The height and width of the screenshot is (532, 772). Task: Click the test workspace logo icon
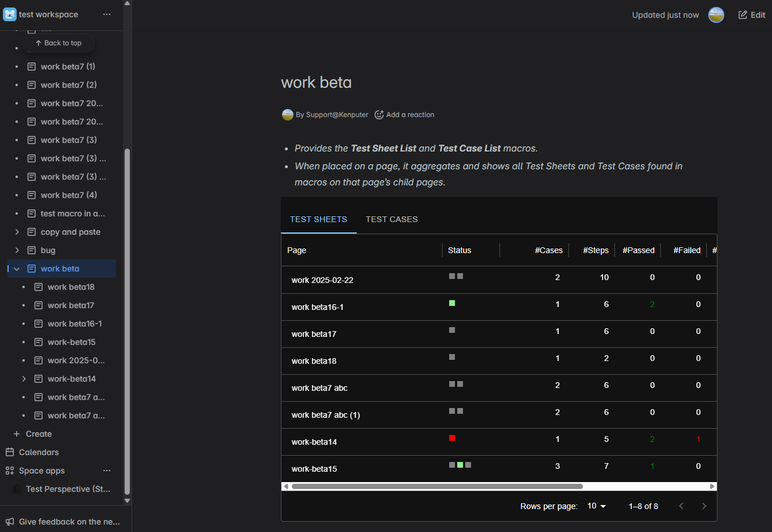click(10, 14)
